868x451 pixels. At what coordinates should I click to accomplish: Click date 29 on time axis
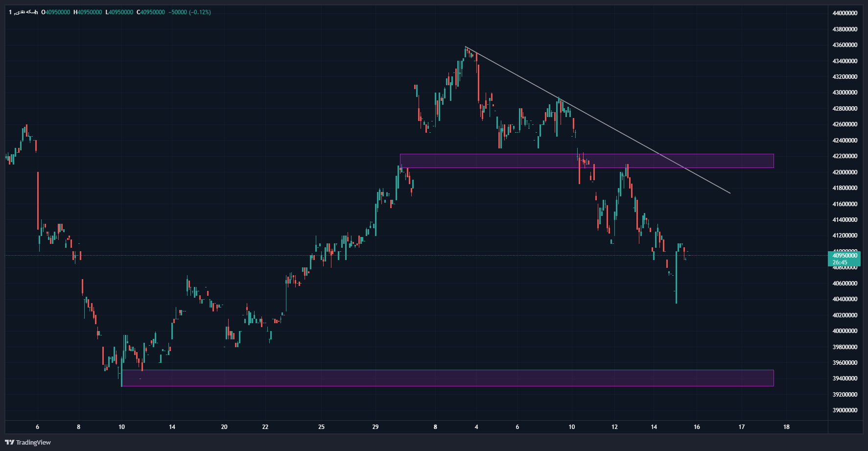point(375,427)
